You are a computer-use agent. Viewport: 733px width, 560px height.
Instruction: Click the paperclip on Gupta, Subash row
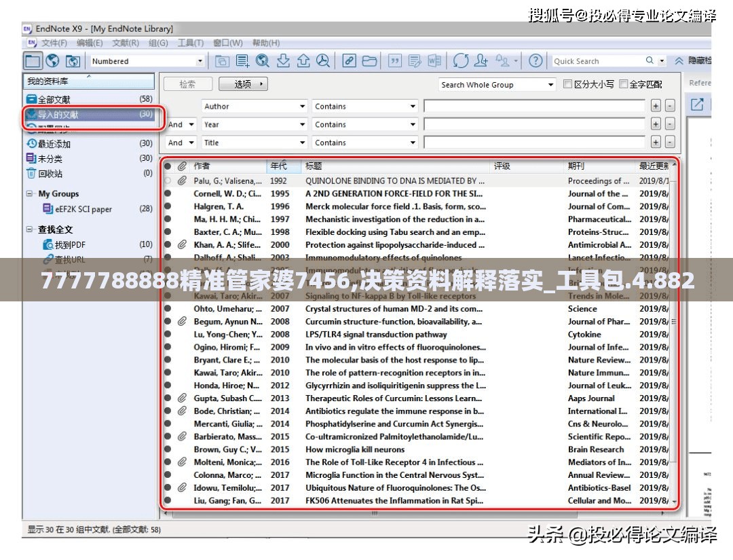(x=183, y=398)
